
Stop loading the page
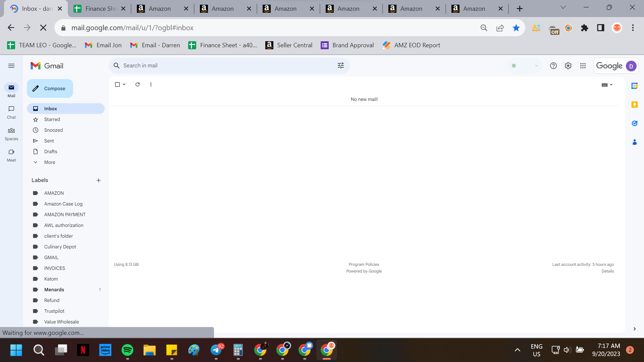tap(43, 28)
